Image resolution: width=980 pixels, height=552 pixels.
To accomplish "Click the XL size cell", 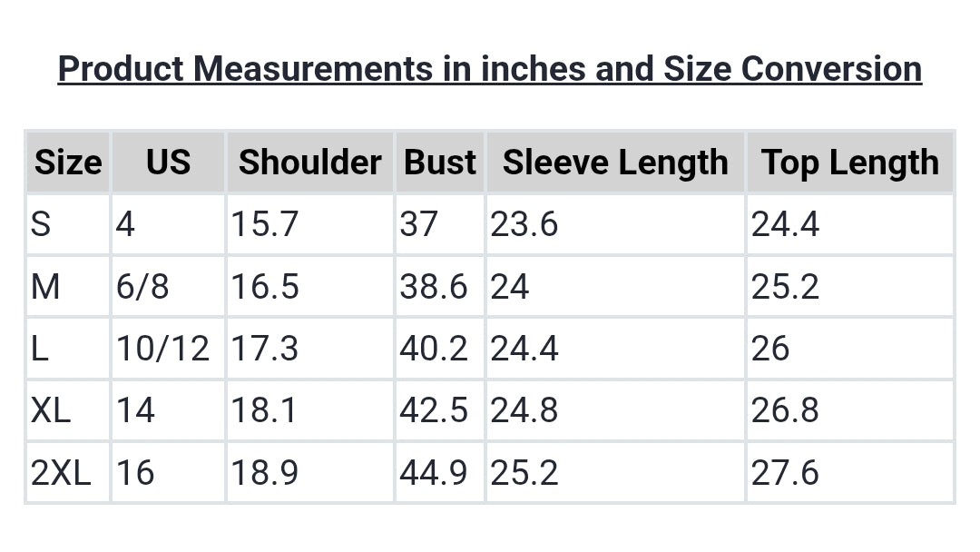I will [51, 410].
